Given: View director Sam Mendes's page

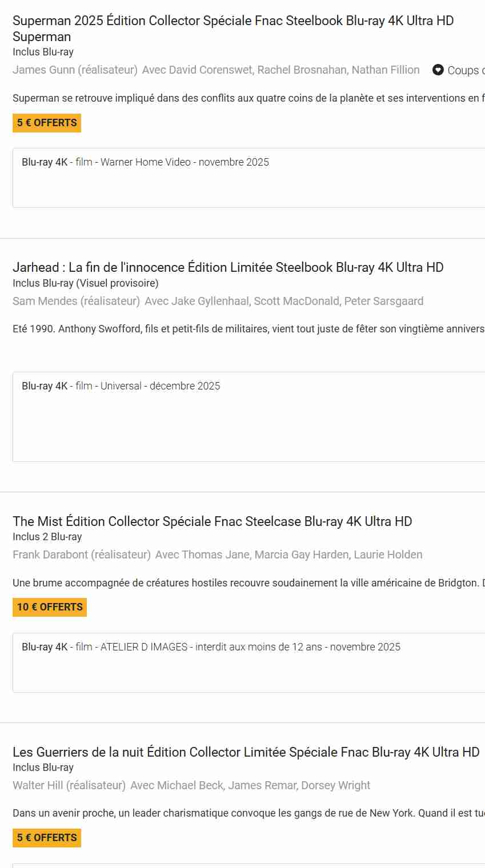Looking at the screenshot, I should 76,301.
